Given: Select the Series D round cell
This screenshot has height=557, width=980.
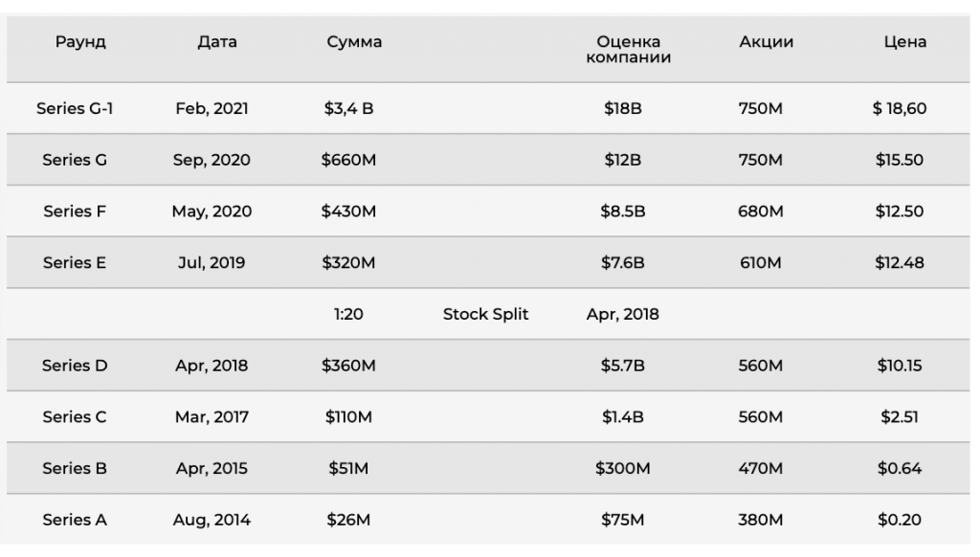Looking at the screenshot, I should (75, 365).
